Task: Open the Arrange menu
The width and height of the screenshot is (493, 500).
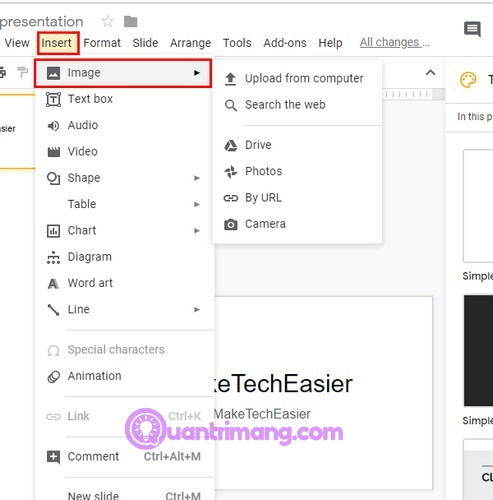Action: 190,43
